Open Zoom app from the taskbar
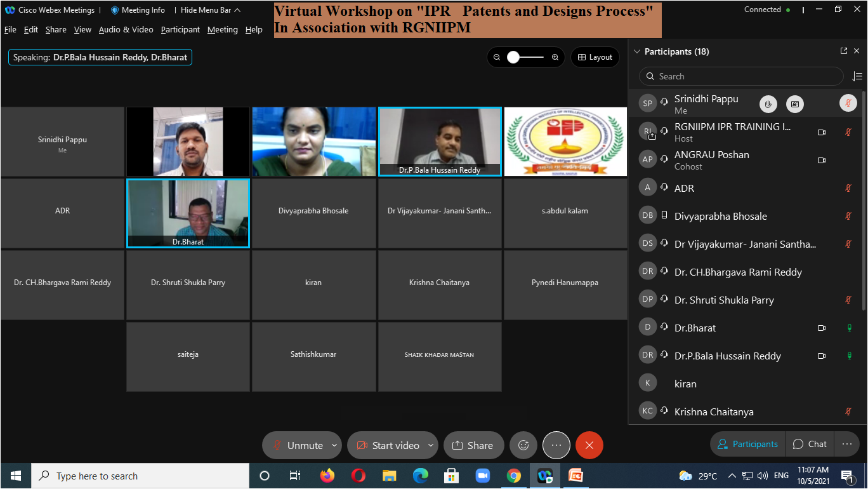The height and width of the screenshot is (489, 868). [x=483, y=476]
